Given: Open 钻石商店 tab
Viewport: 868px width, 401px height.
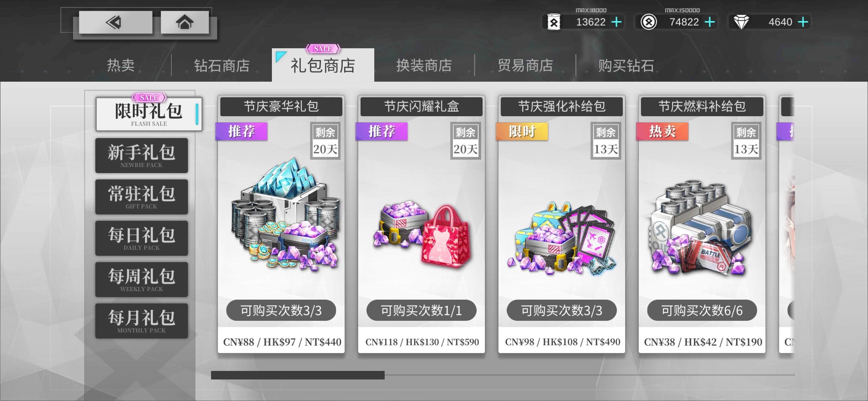Looking at the screenshot, I should (x=222, y=65).
